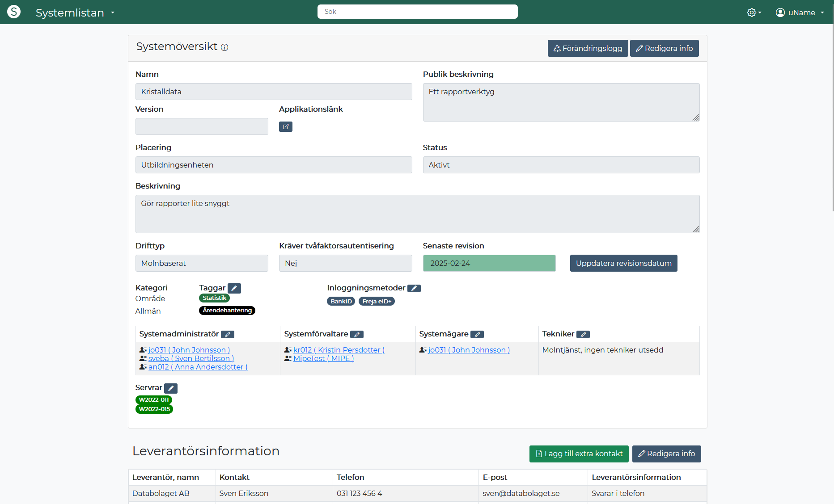Click the Senaste revision date 2025-02-24

click(489, 263)
